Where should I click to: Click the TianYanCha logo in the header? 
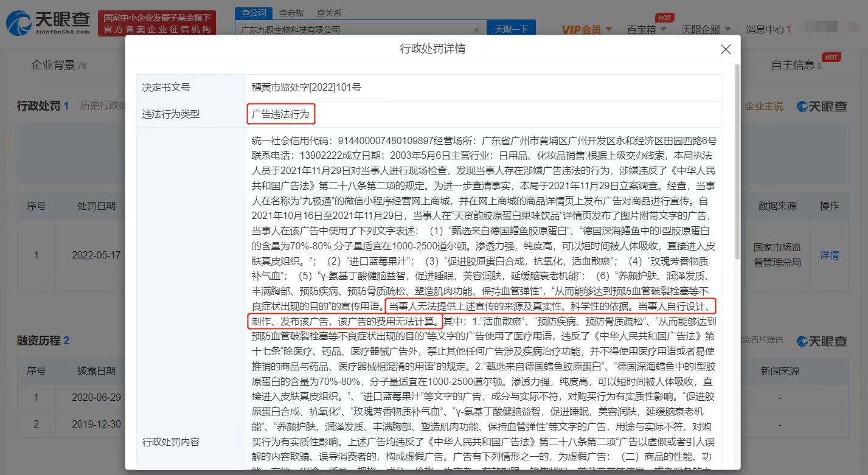(x=47, y=23)
